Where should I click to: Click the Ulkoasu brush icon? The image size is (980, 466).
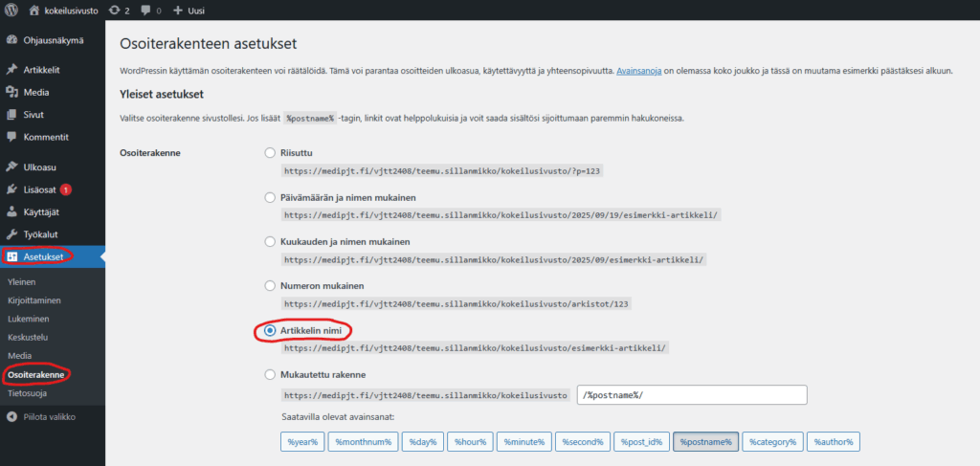pos(11,166)
